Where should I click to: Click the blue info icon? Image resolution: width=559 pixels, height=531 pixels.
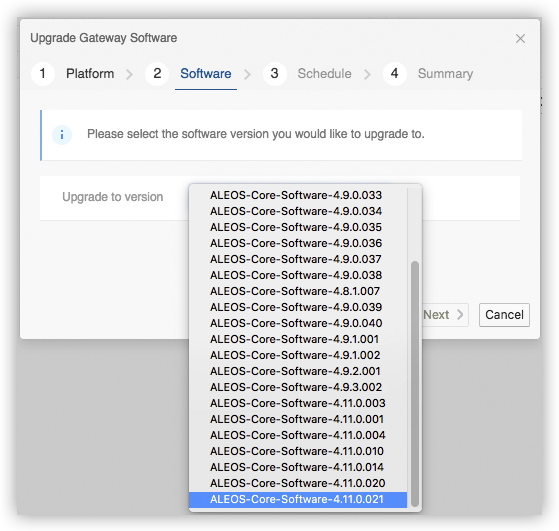click(x=62, y=135)
